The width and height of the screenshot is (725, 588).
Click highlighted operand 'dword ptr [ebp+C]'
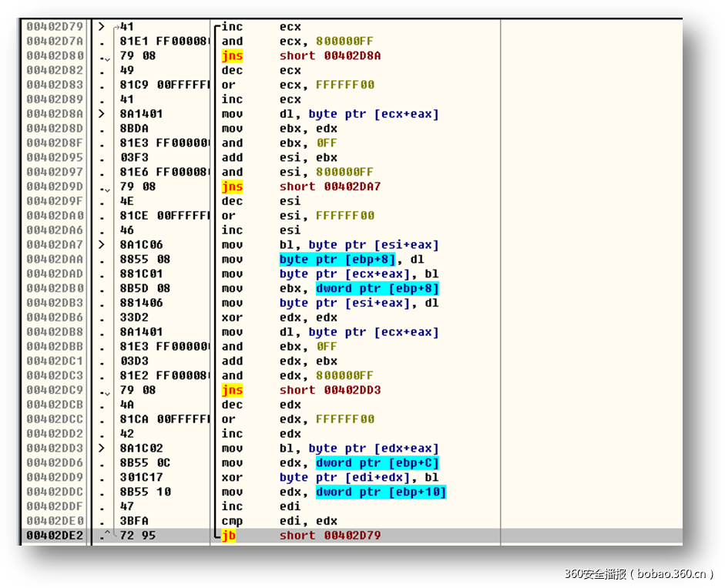click(x=377, y=463)
